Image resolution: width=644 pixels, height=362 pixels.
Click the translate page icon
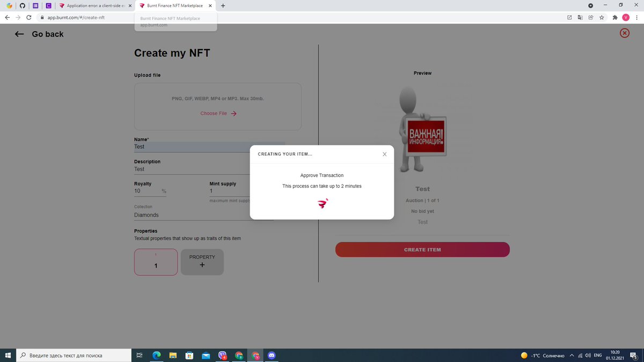(580, 17)
